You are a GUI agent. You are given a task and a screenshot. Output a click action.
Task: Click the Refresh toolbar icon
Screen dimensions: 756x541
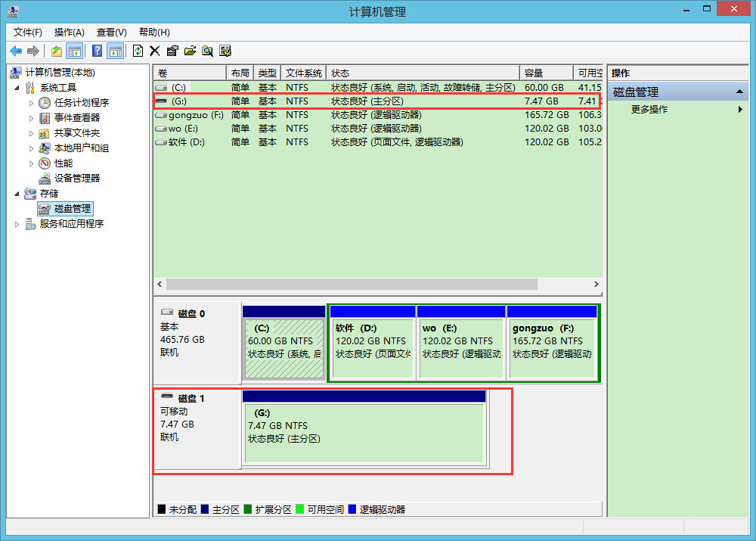tap(138, 51)
